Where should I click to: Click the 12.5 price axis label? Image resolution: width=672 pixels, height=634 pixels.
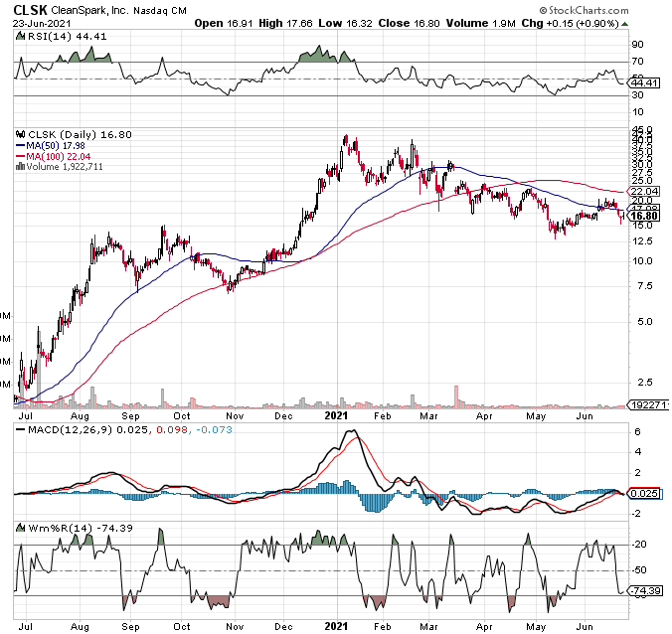[642, 240]
